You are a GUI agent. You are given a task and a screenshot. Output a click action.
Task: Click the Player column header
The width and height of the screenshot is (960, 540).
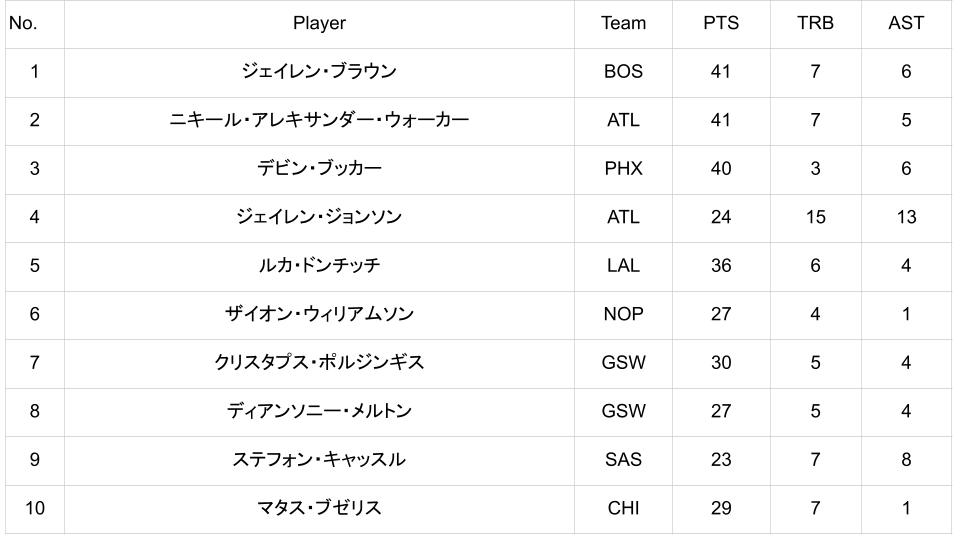pyautogui.click(x=319, y=23)
